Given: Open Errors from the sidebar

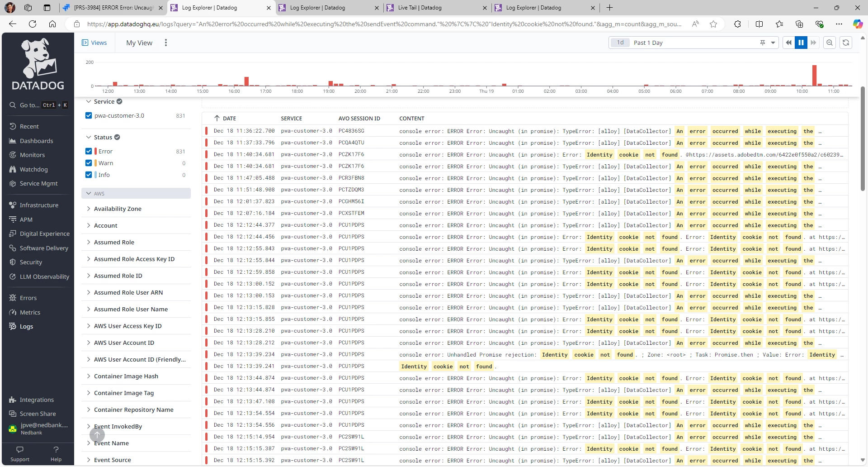Looking at the screenshot, I should pos(28,298).
